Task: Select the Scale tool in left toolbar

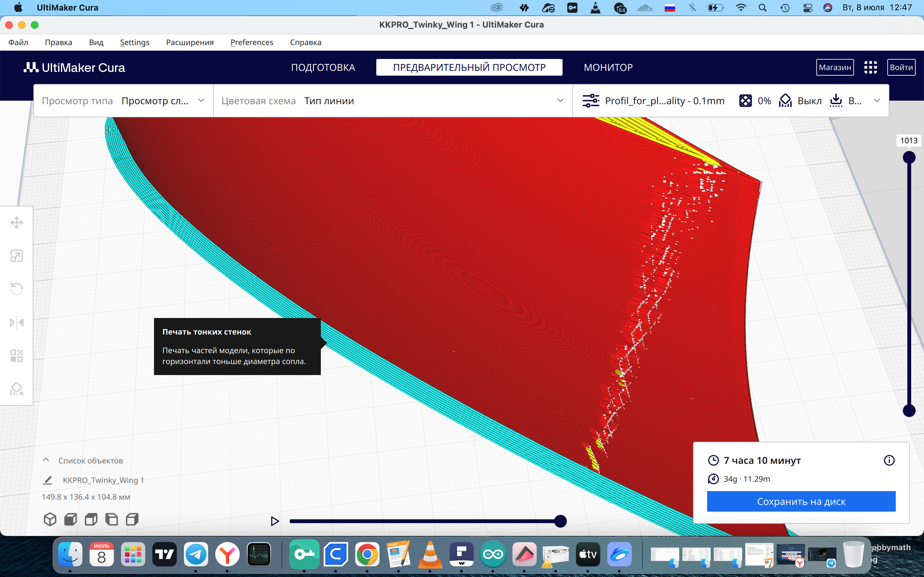Action: pos(16,256)
